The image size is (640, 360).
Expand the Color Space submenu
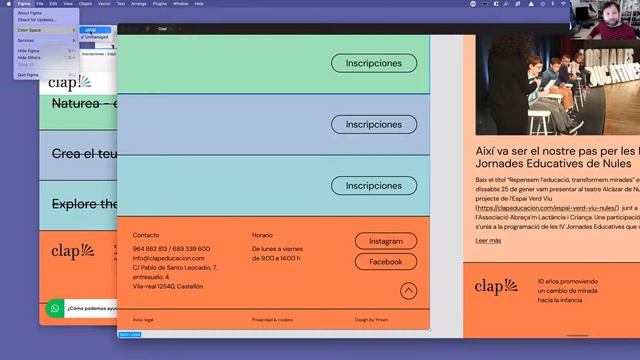(x=46, y=30)
